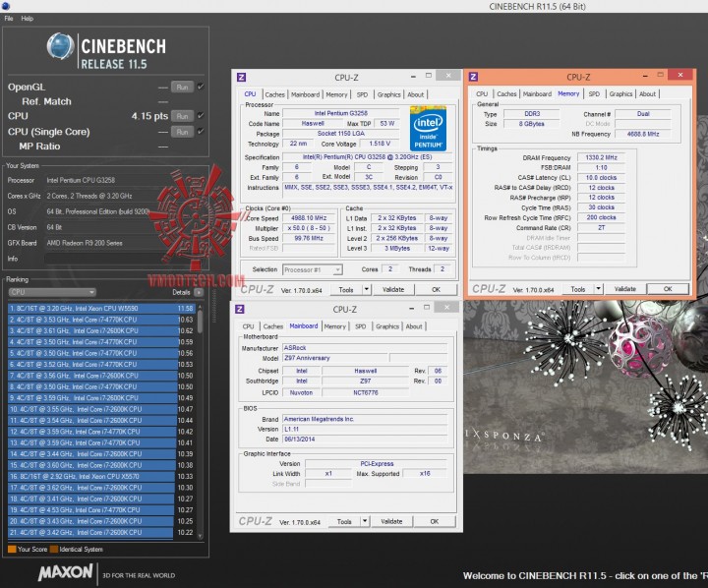Run the CPU Single Core benchmark
This screenshot has height=588, width=708.
coord(183,132)
